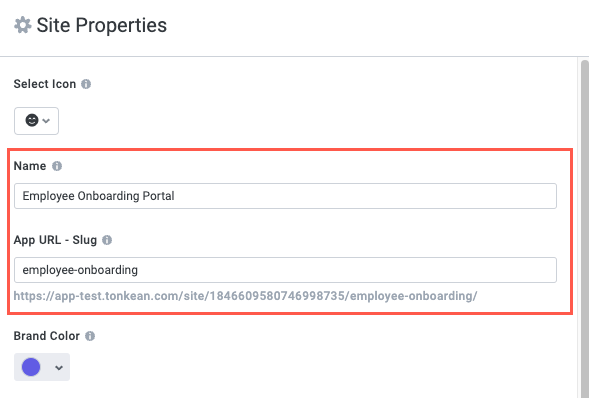Open the Brand Color dropdown chevron
Image resolution: width=589 pixels, height=398 pixels.
59,368
